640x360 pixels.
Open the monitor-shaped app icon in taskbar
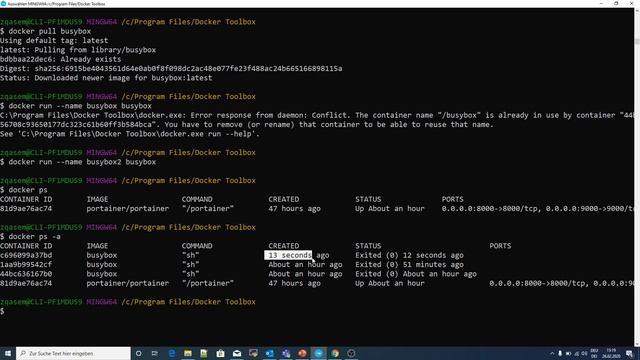pyautogui.click(x=253, y=353)
